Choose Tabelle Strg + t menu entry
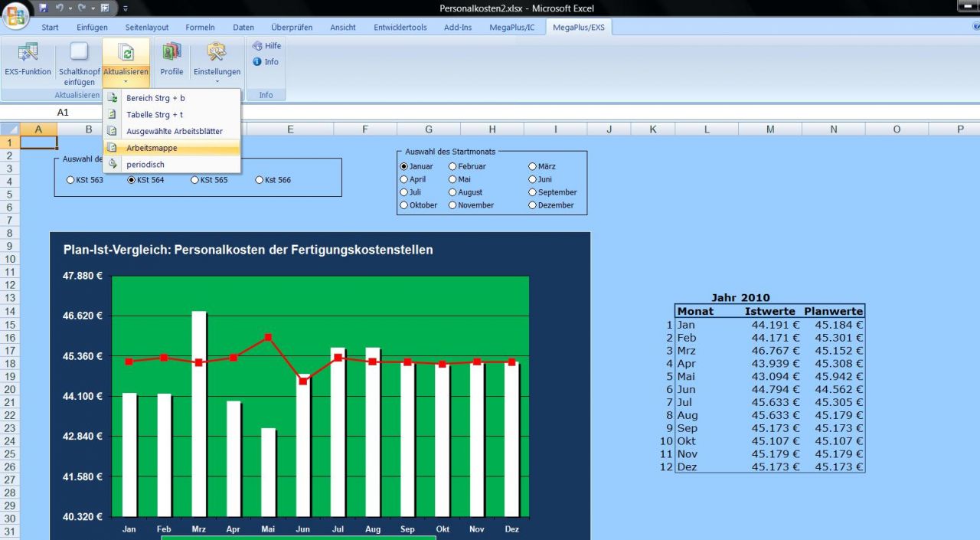The width and height of the screenshot is (980, 540). (172, 115)
